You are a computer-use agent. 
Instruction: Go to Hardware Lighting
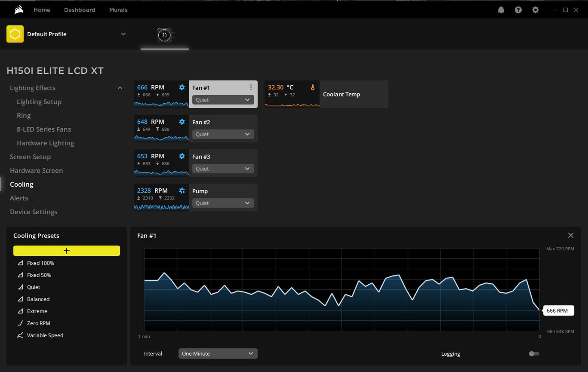click(45, 143)
